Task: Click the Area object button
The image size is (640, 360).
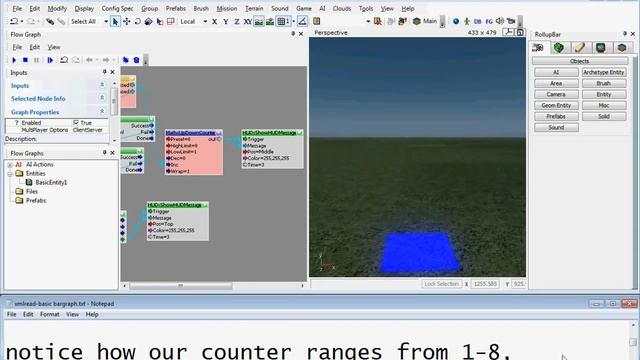Action: (556, 83)
